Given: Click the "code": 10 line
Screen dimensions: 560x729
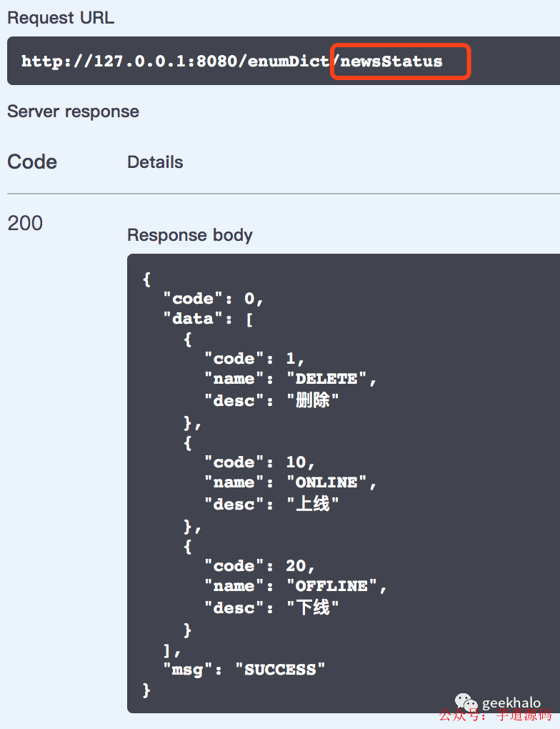Looking at the screenshot, I should pyautogui.click(x=259, y=462).
